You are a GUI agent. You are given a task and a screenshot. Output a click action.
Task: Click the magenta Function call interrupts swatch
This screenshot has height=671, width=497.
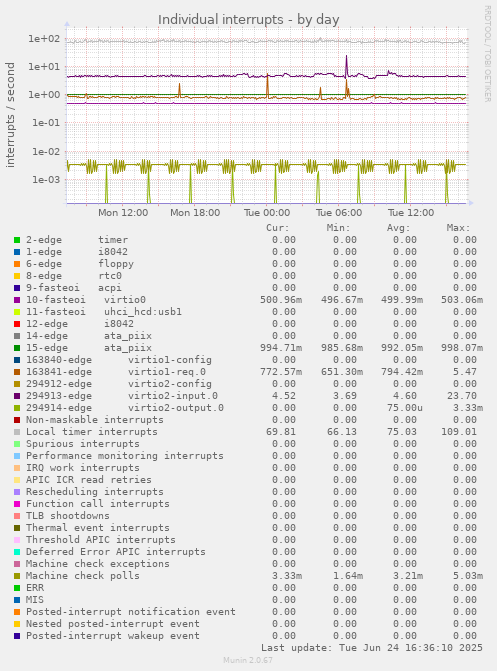point(17,504)
